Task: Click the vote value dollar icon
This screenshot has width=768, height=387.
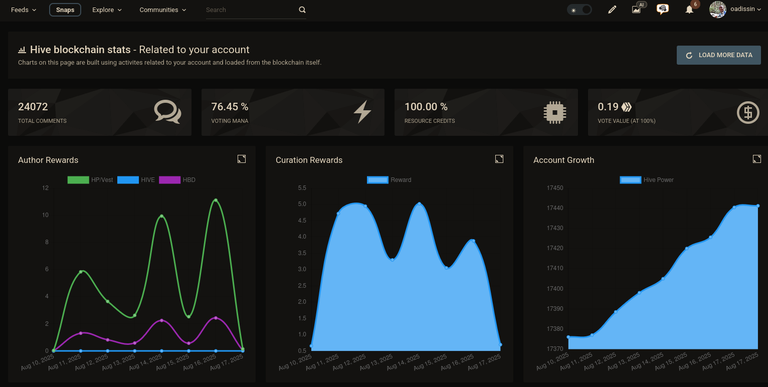Action: tap(748, 112)
